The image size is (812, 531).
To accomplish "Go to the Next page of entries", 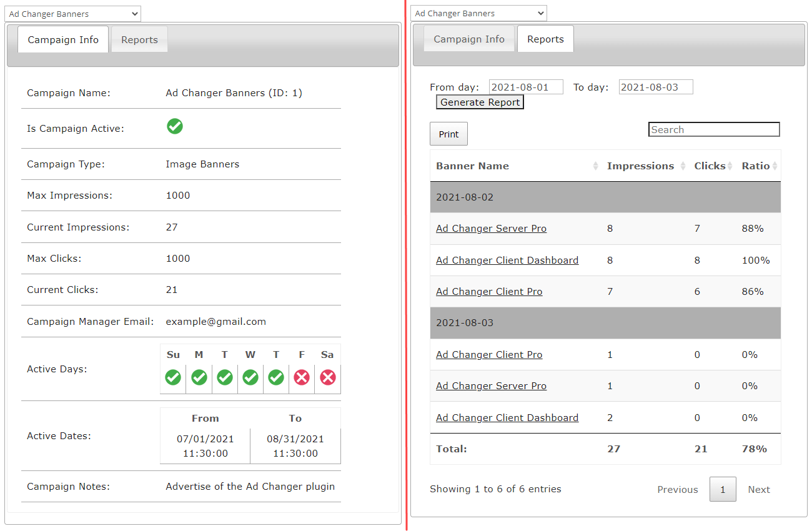I will click(759, 490).
